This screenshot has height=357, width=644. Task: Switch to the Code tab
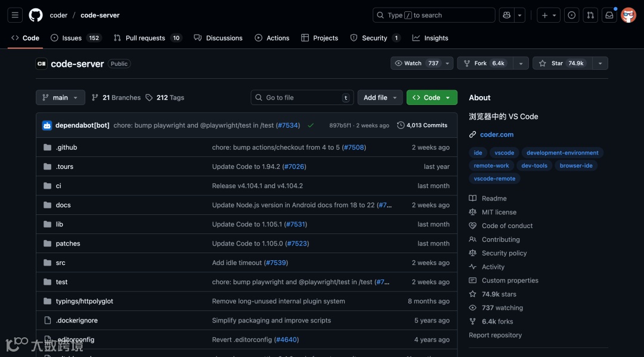pyautogui.click(x=26, y=38)
